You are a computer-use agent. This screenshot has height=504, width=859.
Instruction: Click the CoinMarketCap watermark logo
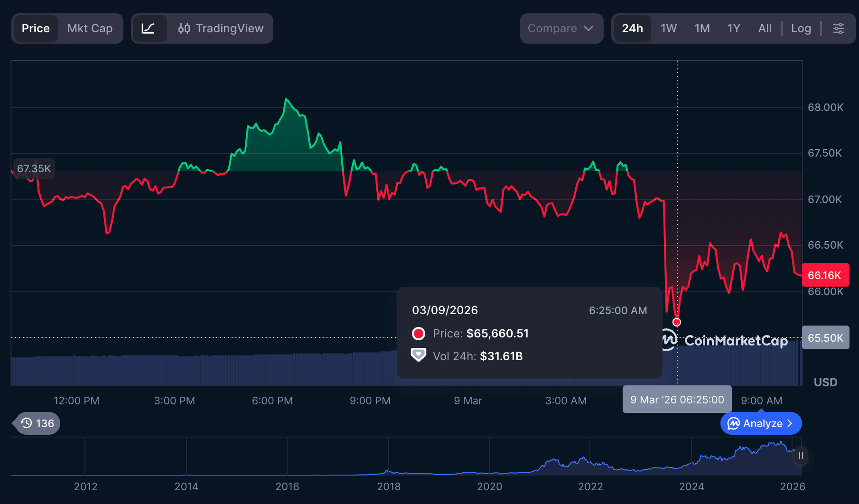tap(724, 340)
